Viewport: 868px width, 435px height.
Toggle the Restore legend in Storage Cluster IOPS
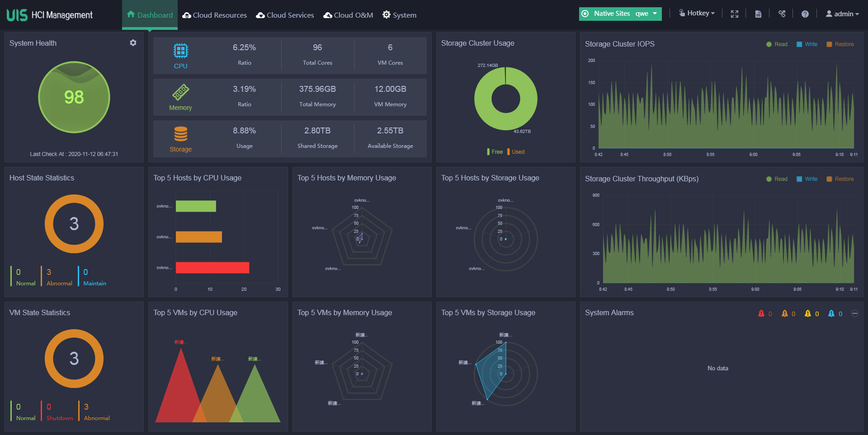coord(840,44)
